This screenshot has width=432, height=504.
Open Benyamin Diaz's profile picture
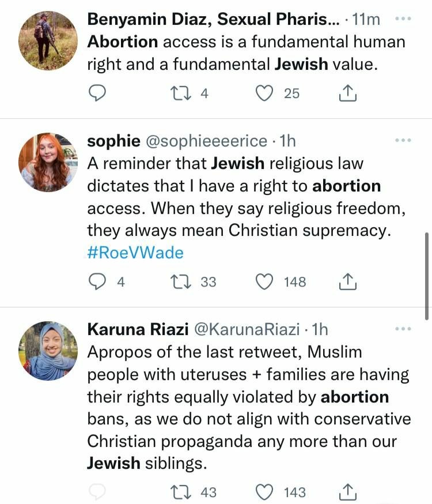[x=48, y=40]
